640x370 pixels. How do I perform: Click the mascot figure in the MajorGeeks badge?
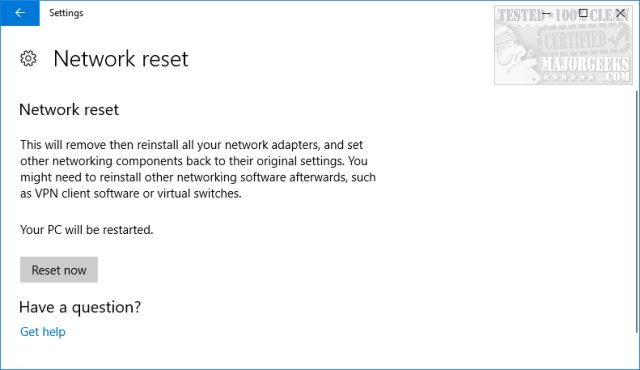click(515, 53)
